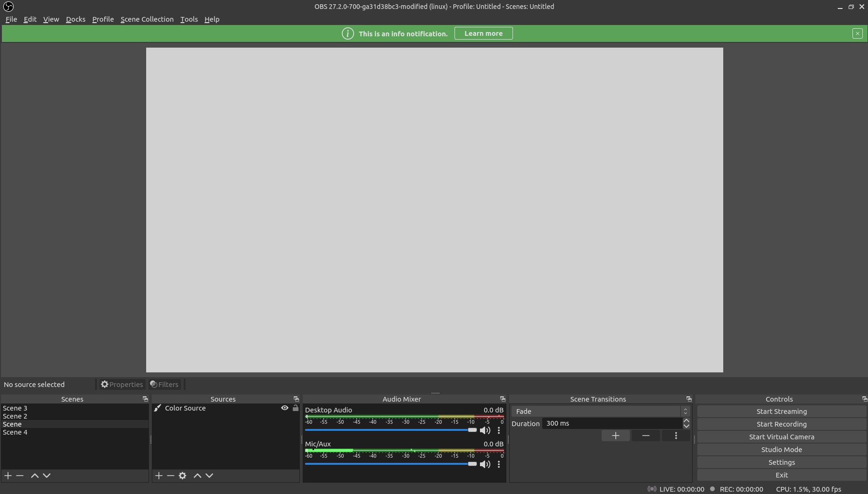Open Desktop Audio advanced options dots menu
The image size is (868, 494).
(x=499, y=430)
